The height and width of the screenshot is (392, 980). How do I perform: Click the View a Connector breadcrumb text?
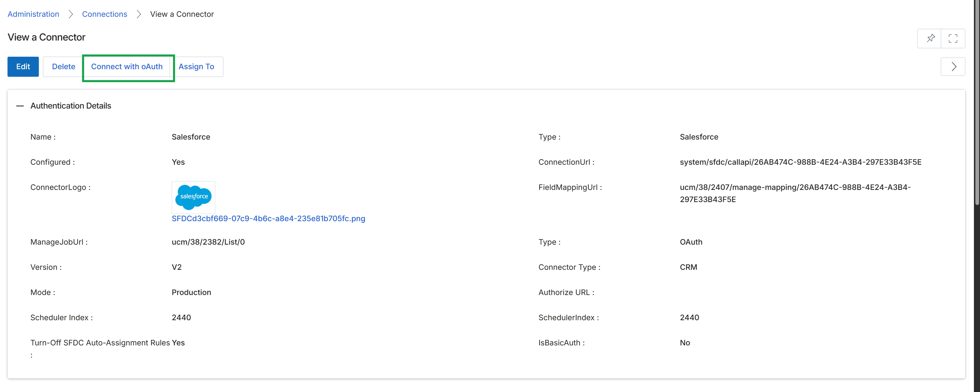pos(182,14)
